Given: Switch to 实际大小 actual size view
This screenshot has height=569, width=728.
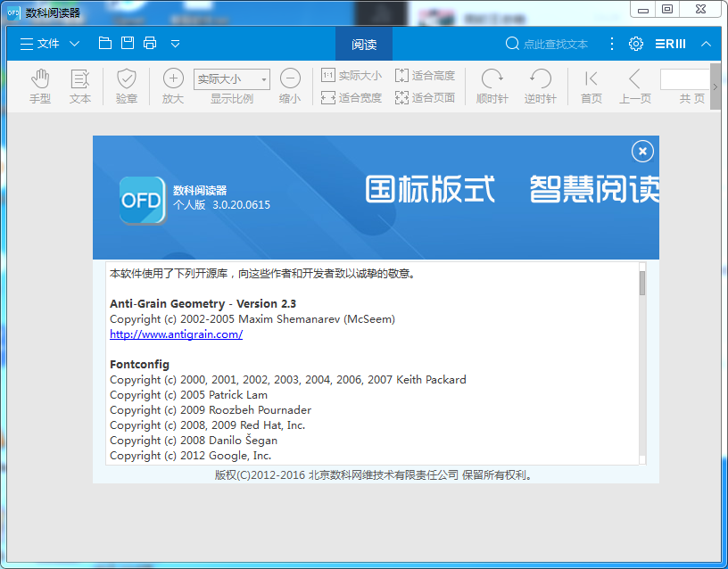Looking at the screenshot, I should click(350, 76).
